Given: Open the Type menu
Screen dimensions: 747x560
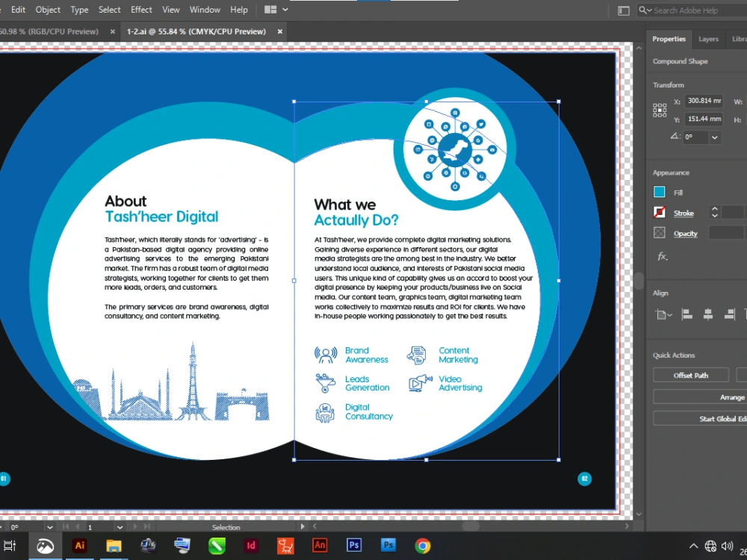Looking at the screenshot, I should (79, 10).
